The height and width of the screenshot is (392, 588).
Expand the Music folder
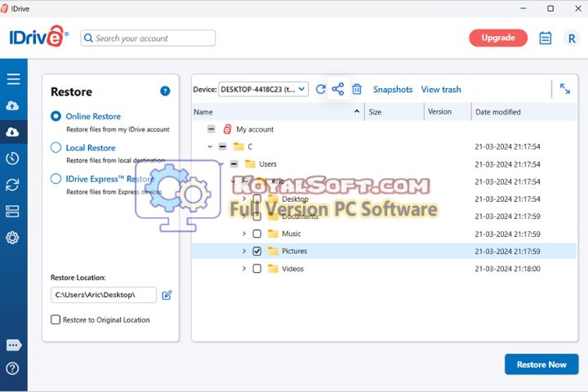pos(244,234)
